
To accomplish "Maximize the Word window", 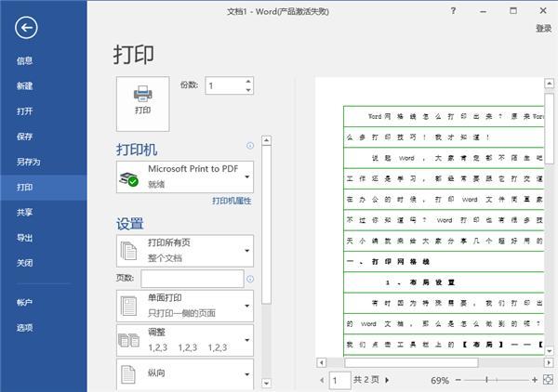I will click(x=513, y=11).
